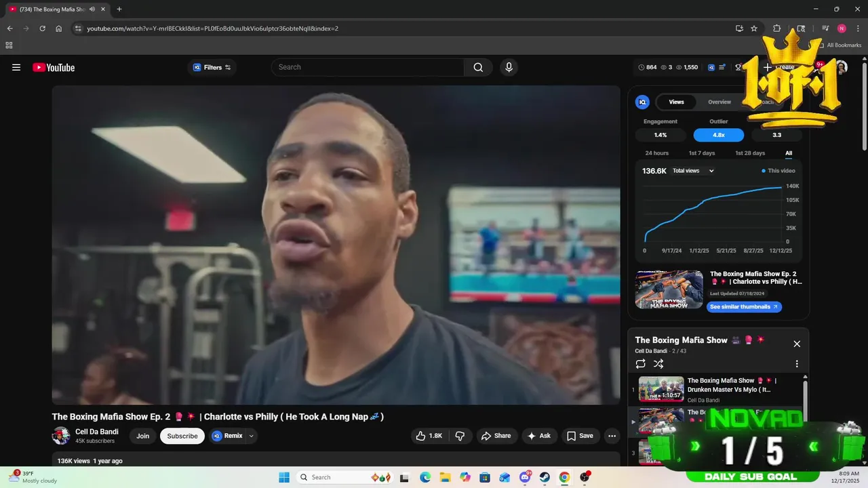Open the All Bookmarks folder

point(840,45)
